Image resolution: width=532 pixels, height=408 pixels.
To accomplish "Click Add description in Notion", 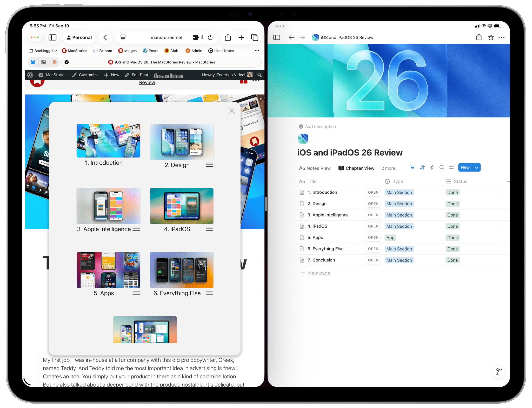I will 317,127.
